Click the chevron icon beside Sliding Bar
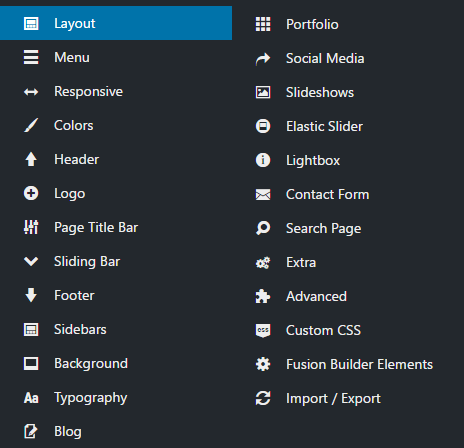The width and height of the screenshot is (464, 448). (31, 261)
